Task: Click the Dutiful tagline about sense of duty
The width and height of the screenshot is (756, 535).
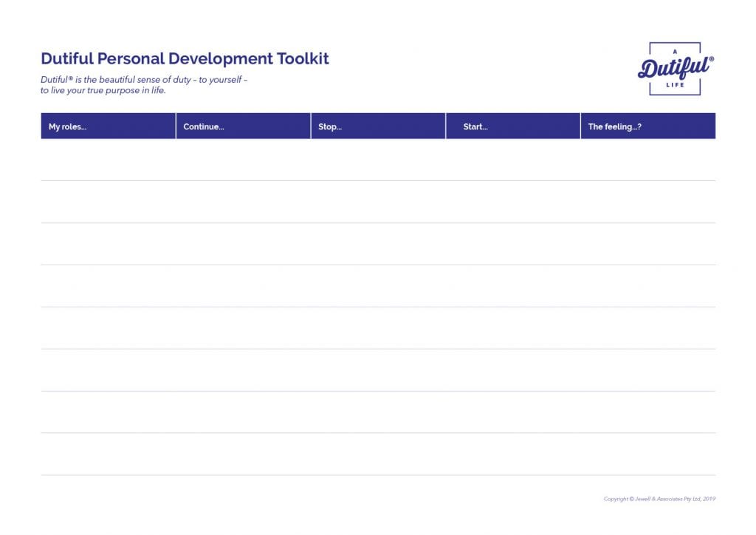Action: (144, 85)
